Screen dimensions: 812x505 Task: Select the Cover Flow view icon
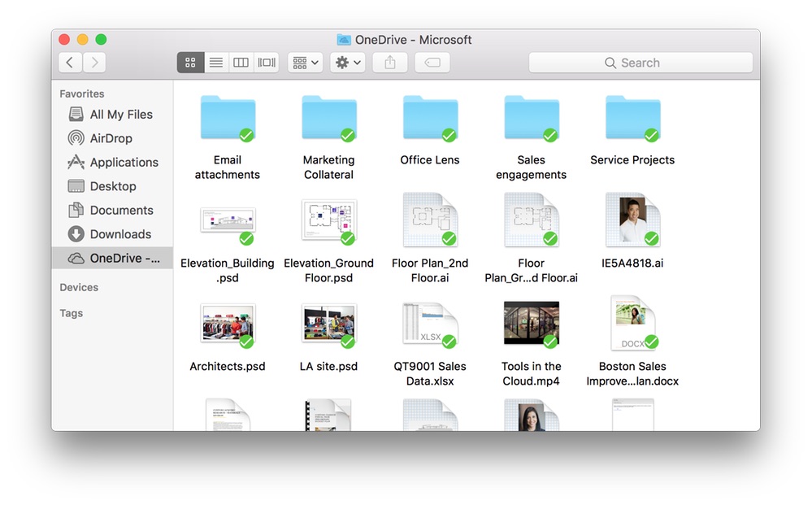point(266,63)
